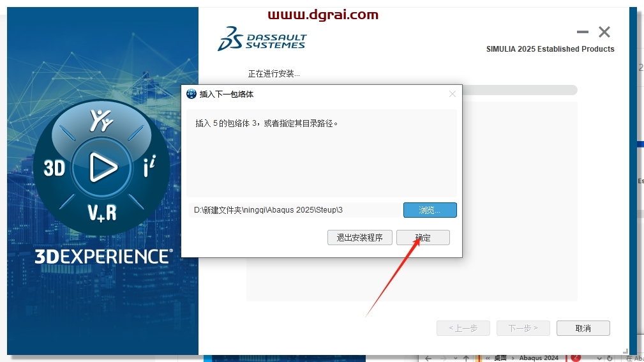This screenshot has width=644, height=362.
Task: Click the path field D:\新建文件夹\ningqi\Abaqus 2025\Steup\3
Action: [x=294, y=210]
